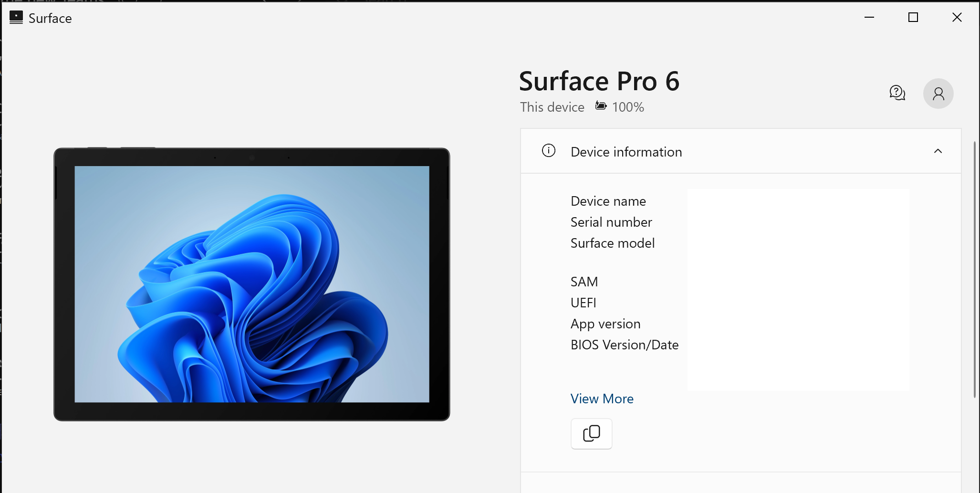
Task: Collapse the Device information section chevron
Action: point(938,151)
